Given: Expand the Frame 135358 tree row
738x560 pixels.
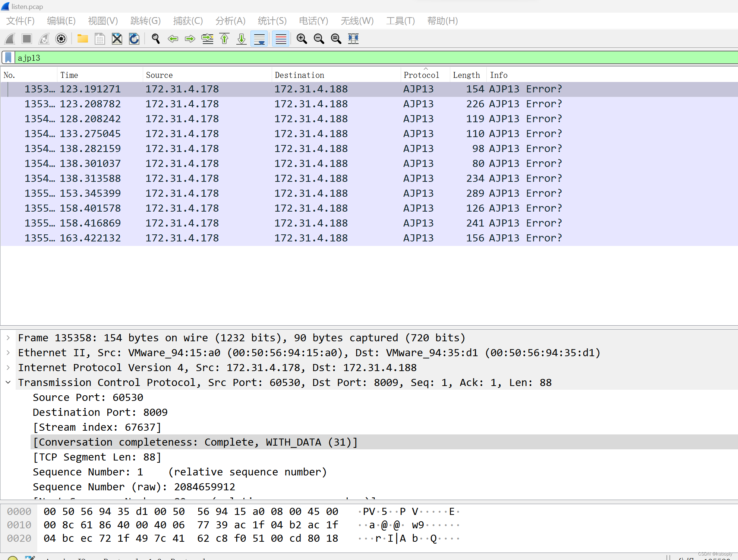Looking at the screenshot, I should coord(8,338).
